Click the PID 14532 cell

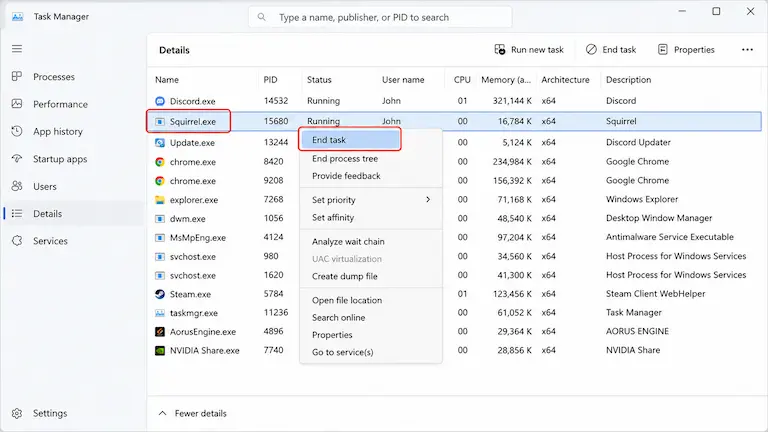[276, 100]
